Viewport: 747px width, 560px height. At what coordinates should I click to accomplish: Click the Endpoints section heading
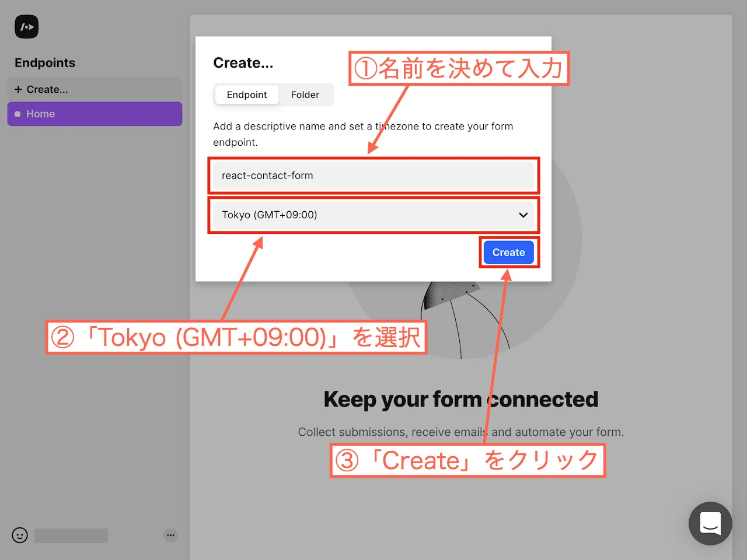pos(44,62)
